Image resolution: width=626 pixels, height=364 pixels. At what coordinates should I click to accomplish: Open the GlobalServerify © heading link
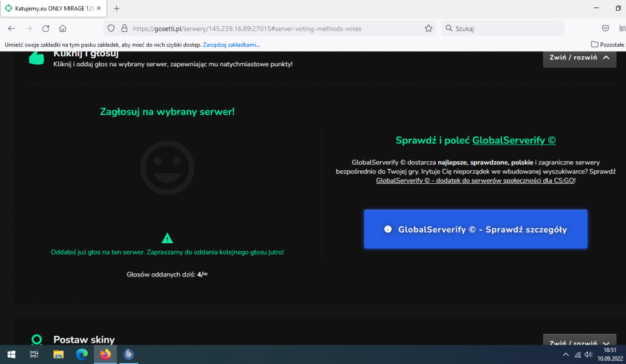coord(514,140)
